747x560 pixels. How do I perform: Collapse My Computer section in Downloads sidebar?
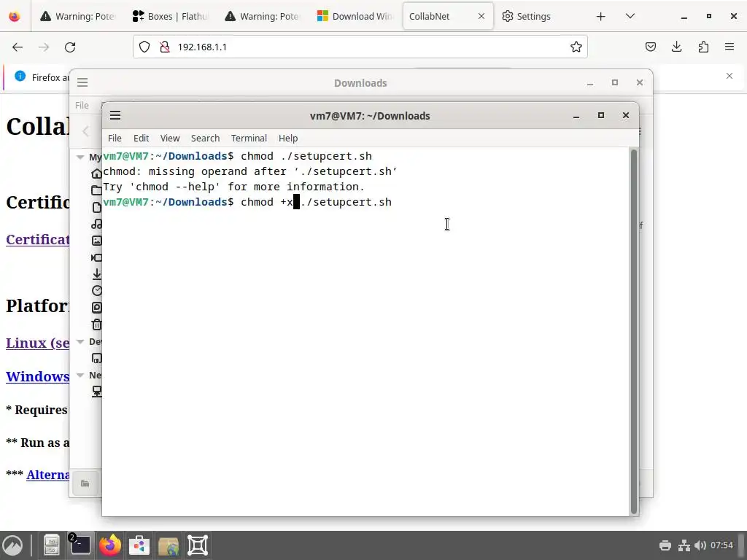coord(80,157)
